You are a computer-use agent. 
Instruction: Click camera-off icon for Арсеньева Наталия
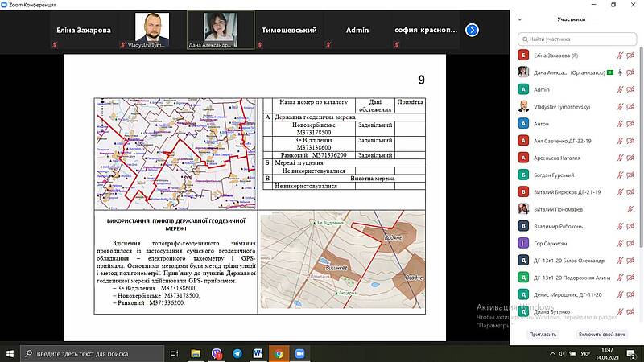pos(630,158)
